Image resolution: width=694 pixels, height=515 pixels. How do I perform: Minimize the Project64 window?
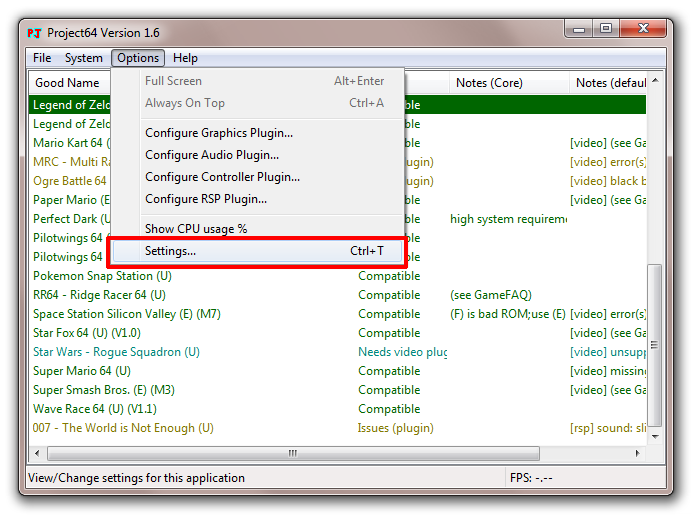tap(579, 29)
